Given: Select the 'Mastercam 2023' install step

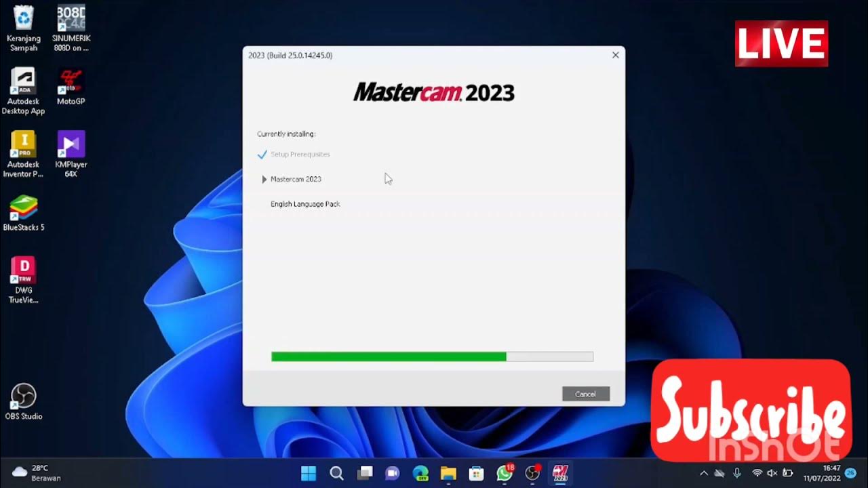Looking at the screenshot, I should (x=296, y=179).
